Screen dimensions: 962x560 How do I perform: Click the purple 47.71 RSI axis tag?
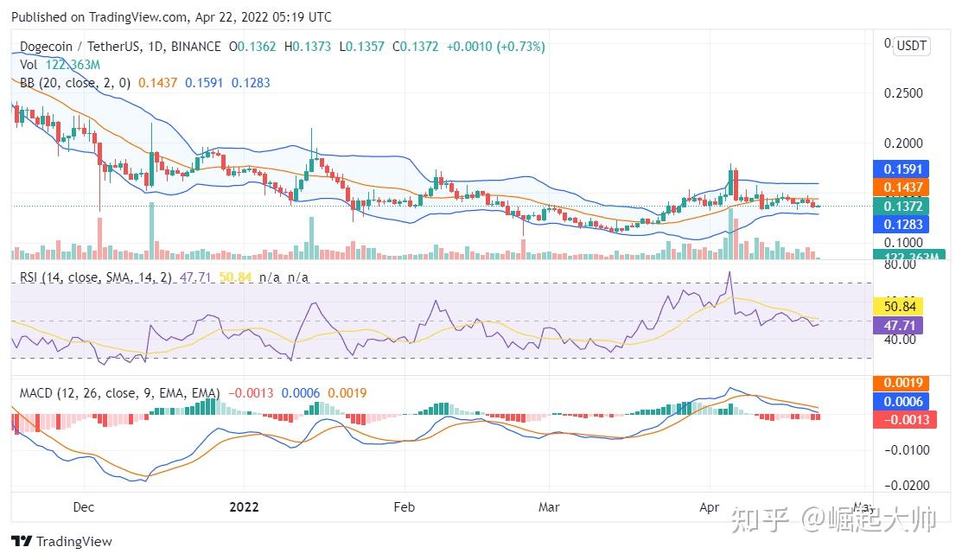pyautogui.click(x=898, y=326)
